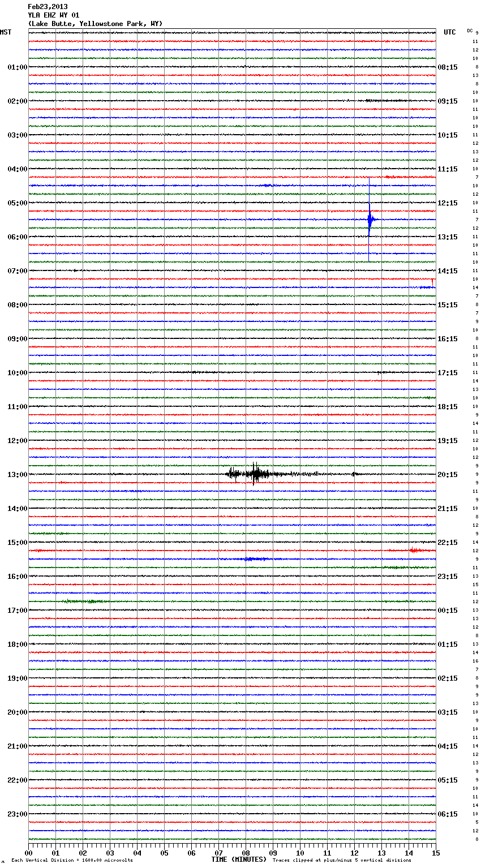Select the 01:00 MST time label
Viewport: 481px width, 868px height.
click(18, 67)
